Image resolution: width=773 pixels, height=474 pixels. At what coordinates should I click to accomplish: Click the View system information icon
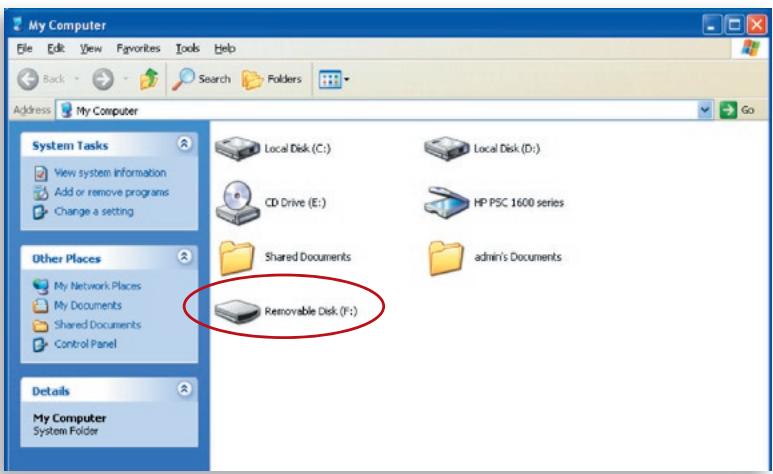click(40, 173)
